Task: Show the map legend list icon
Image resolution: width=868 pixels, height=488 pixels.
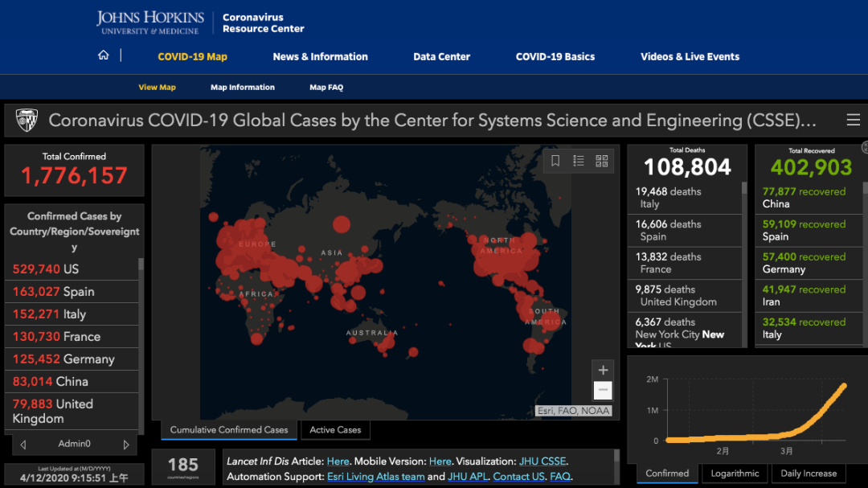Action: coord(579,161)
